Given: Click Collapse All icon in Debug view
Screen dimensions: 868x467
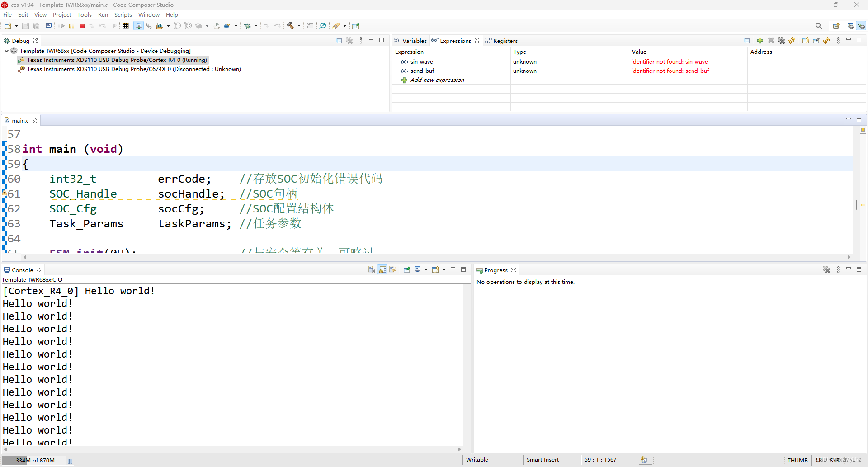Looking at the screenshot, I should pyautogui.click(x=339, y=41).
